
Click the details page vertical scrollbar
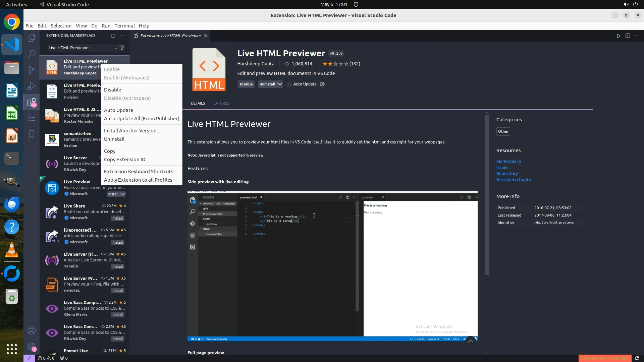point(487,194)
